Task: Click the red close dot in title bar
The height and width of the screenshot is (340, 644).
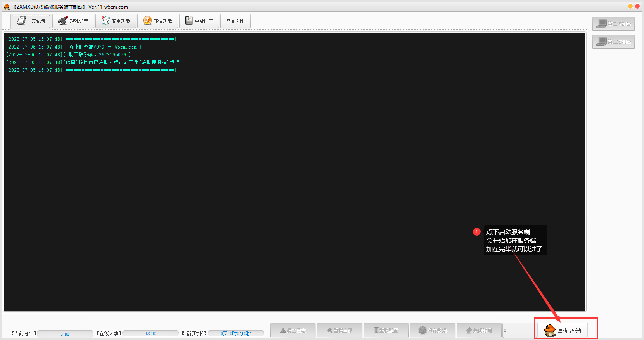Action: [x=637, y=6]
